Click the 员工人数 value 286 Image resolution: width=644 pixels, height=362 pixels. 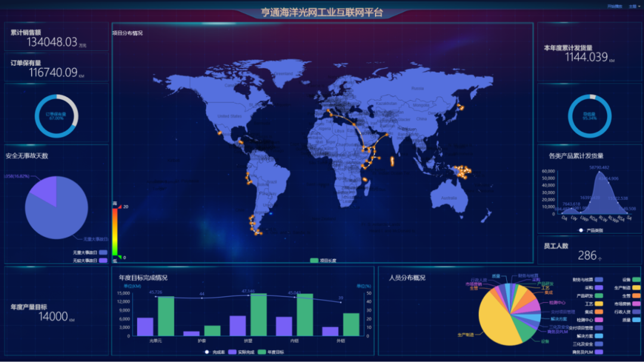587,256
